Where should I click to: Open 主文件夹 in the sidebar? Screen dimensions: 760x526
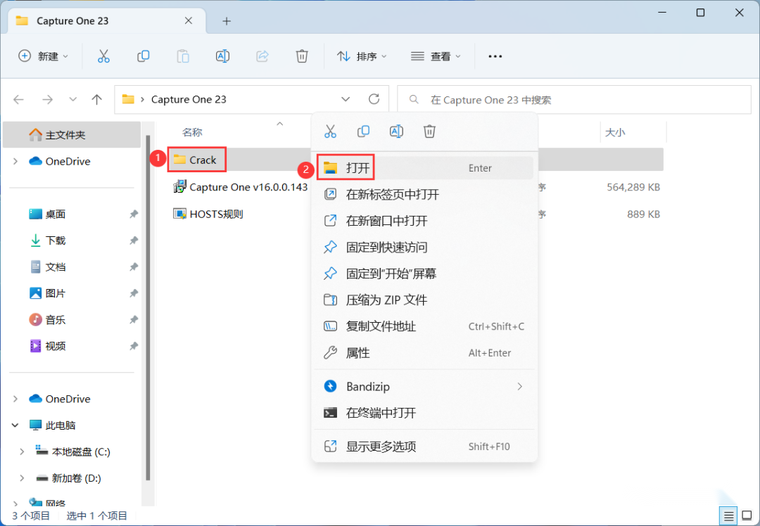point(72,135)
